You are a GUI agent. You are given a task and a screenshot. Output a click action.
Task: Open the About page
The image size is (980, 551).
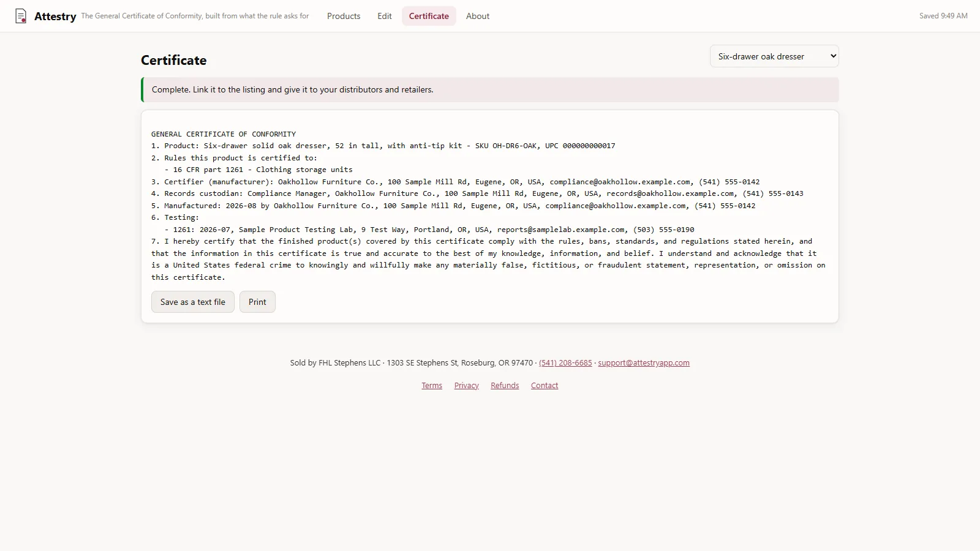478,16
